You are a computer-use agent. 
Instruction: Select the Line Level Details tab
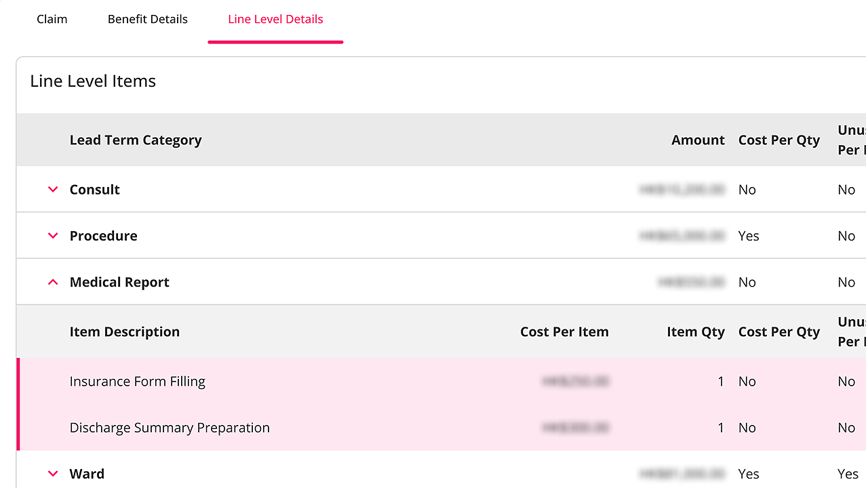(x=275, y=19)
